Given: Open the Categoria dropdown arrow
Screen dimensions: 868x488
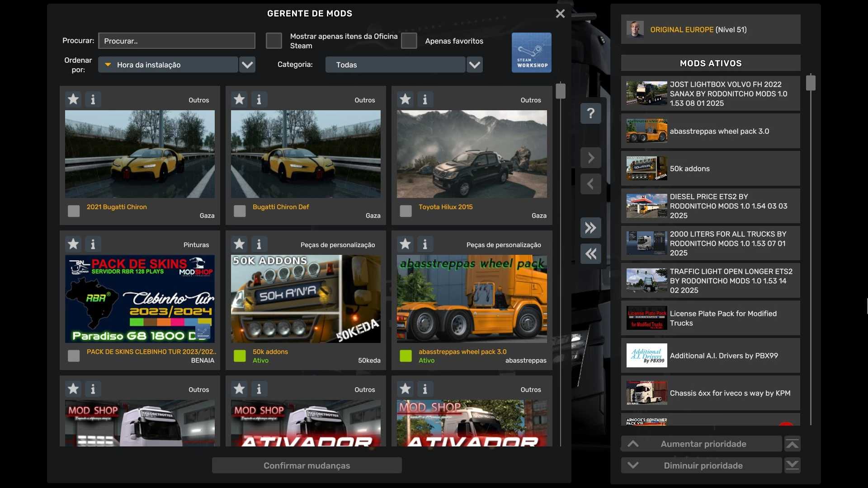Looking at the screenshot, I should point(474,65).
